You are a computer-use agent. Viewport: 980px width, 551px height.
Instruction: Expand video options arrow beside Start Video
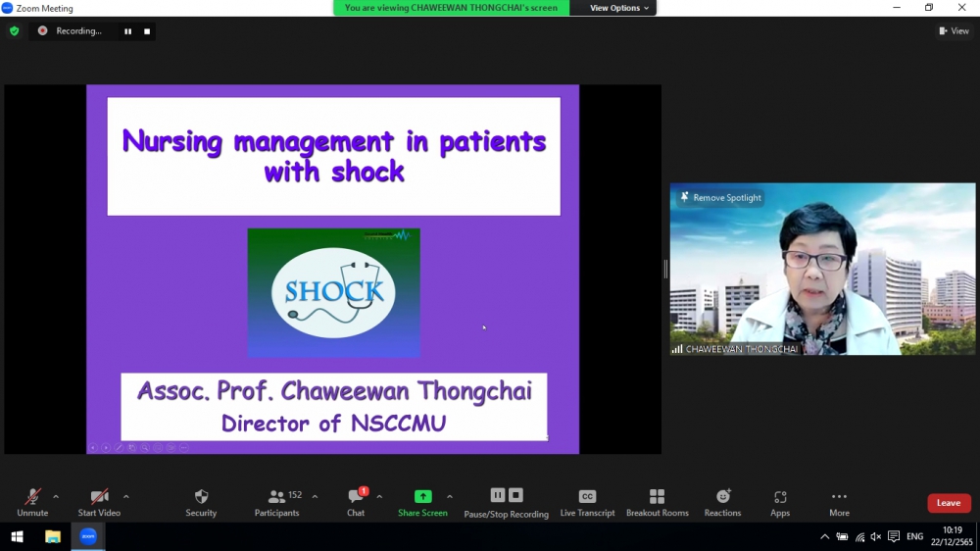[125, 497]
